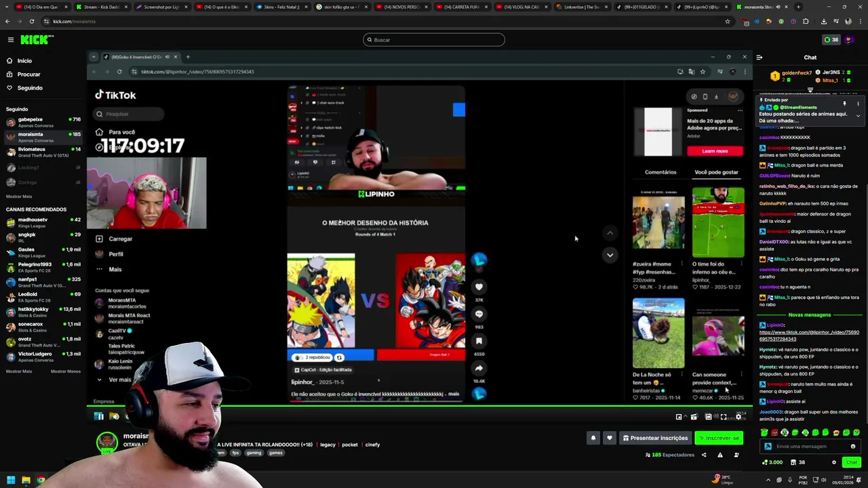Open the chat shop showing 38
Viewport: 868px width, 488px height.
798,462
